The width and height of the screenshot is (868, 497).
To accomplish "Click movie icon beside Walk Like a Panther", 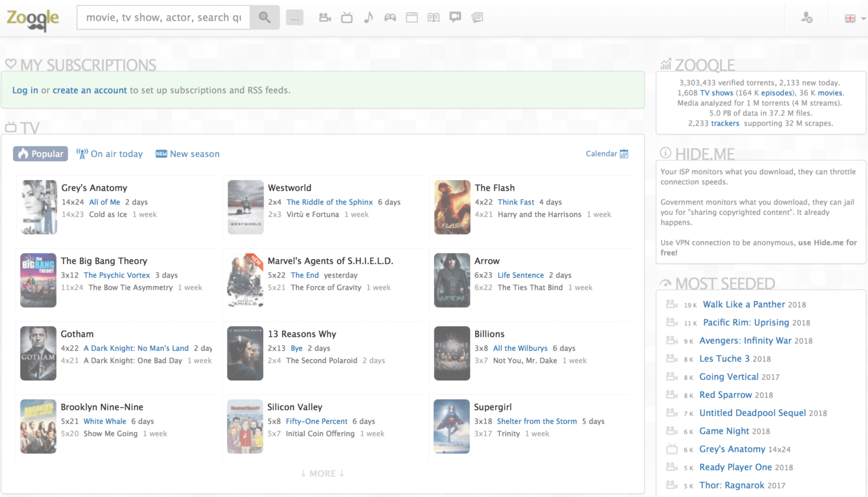I will point(672,304).
